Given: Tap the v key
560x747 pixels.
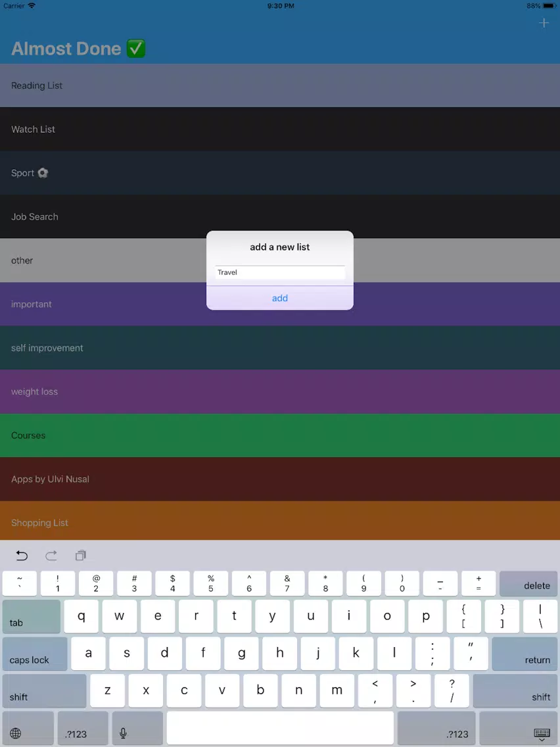Looking at the screenshot, I should [x=222, y=691].
